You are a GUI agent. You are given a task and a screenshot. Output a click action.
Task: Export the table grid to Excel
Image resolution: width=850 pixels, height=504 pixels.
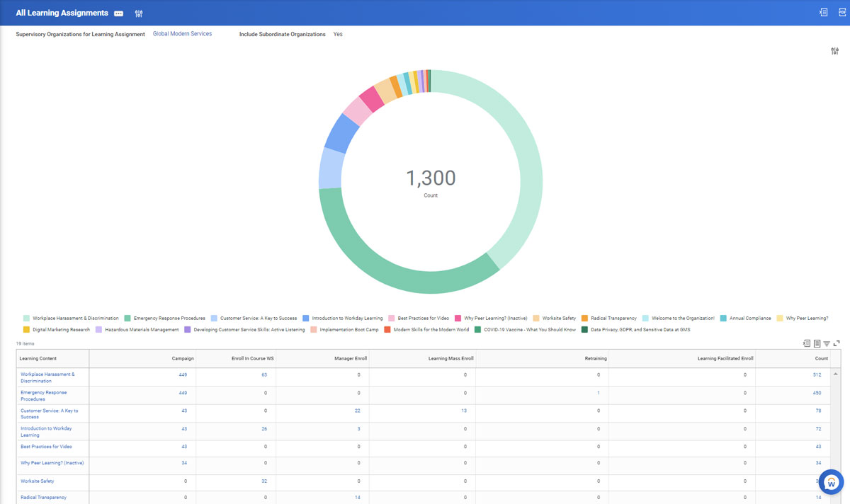pos(807,343)
